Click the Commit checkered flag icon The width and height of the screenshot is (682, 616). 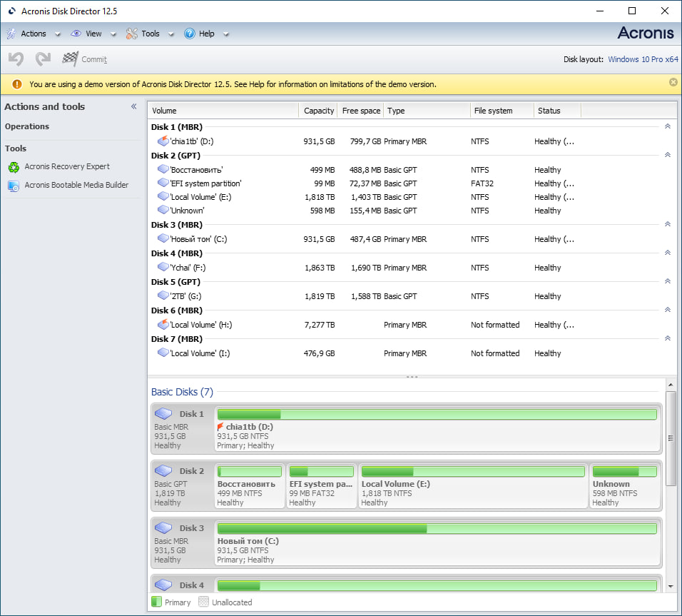(70, 59)
